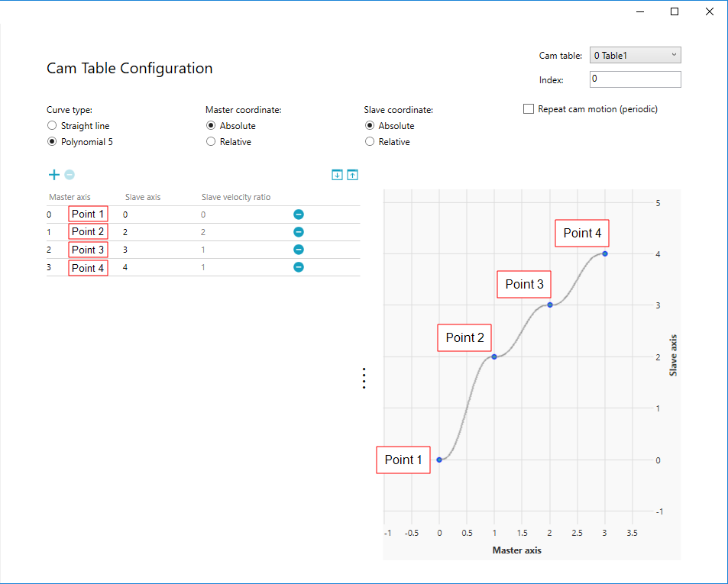This screenshot has width=728, height=584.
Task: Click the slave velocity ratio of Point 3
Action: coord(203,250)
